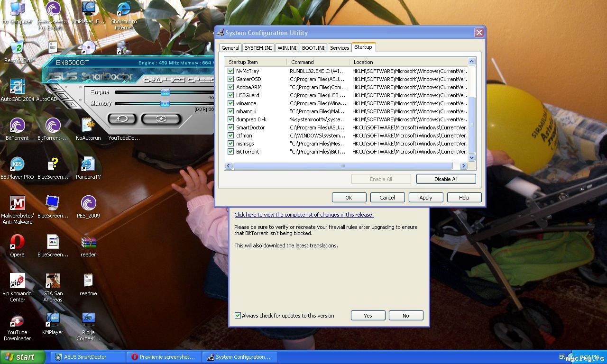Select the YouTube Downloader desktop icon
The width and height of the screenshot is (607, 364).
pyautogui.click(x=18, y=327)
